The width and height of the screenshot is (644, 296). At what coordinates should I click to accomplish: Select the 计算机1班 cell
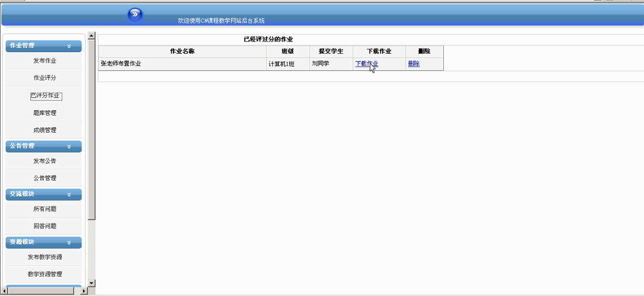click(x=288, y=64)
